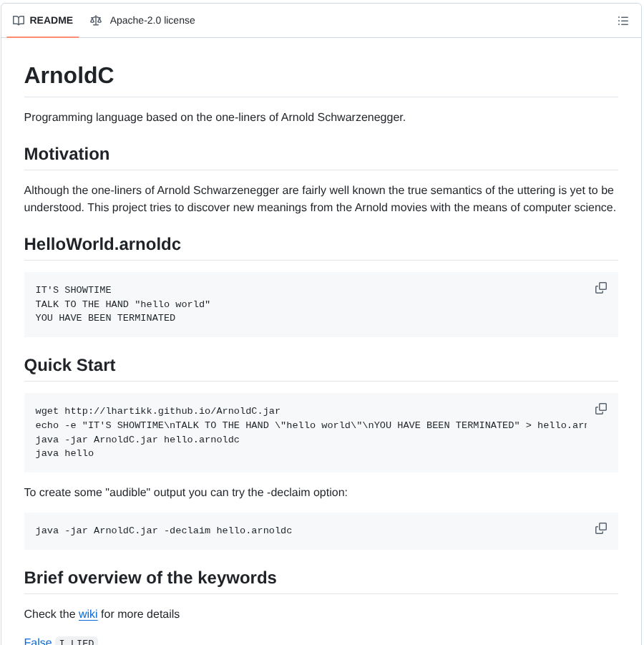Click the copy icon near wget command
The image size is (644, 645).
tap(600, 408)
